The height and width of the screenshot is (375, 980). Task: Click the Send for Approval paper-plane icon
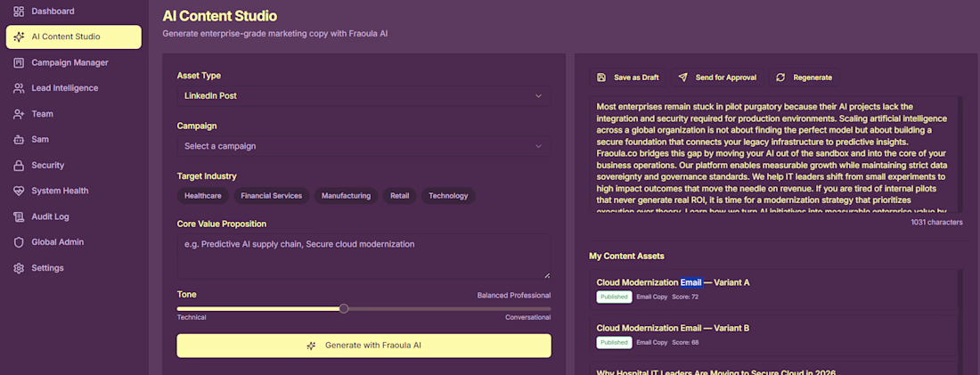click(683, 77)
